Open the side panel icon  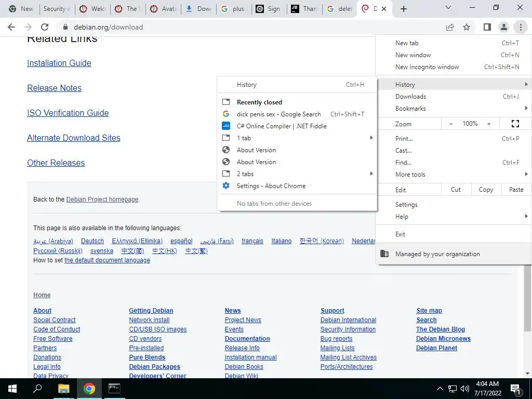(487, 27)
